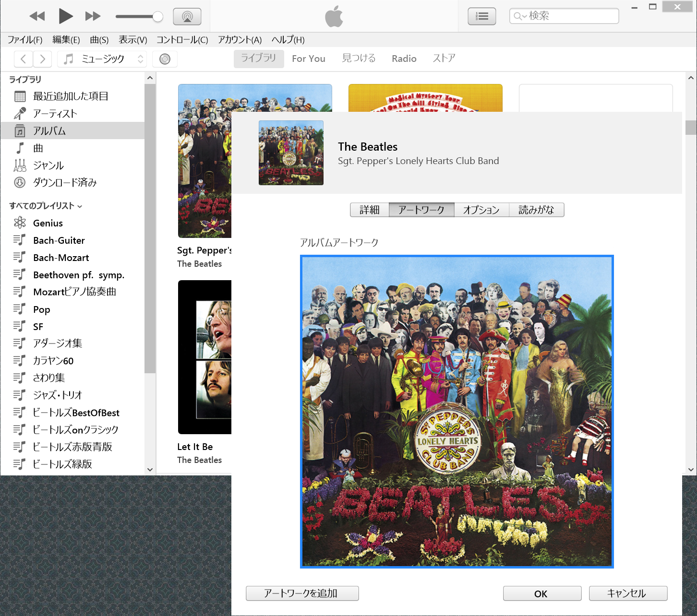Open the 編集(E) menu
The height and width of the screenshot is (616, 697).
tap(66, 40)
